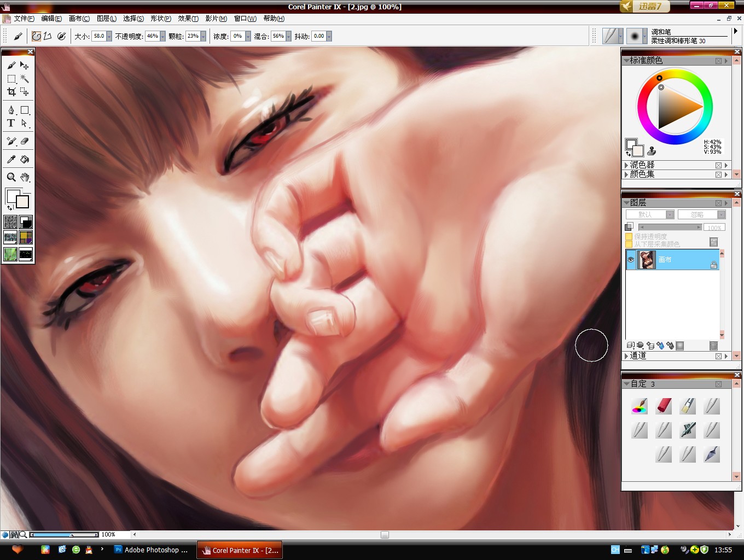Open the layer commands icon
Screen dimensions: 744x560
[x=630, y=346]
